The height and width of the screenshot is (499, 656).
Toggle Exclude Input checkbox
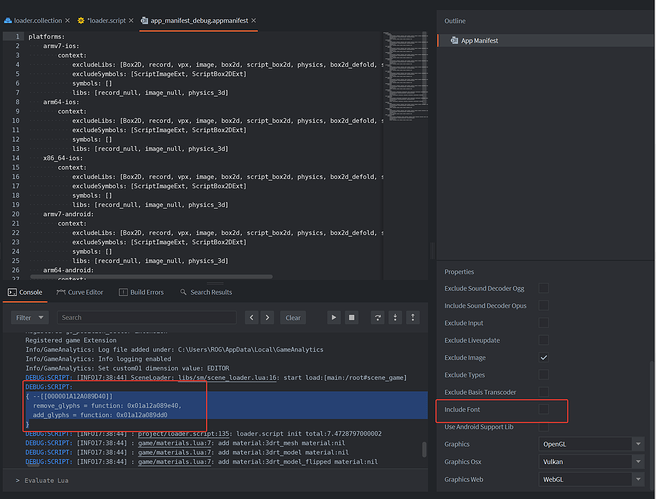(543, 323)
